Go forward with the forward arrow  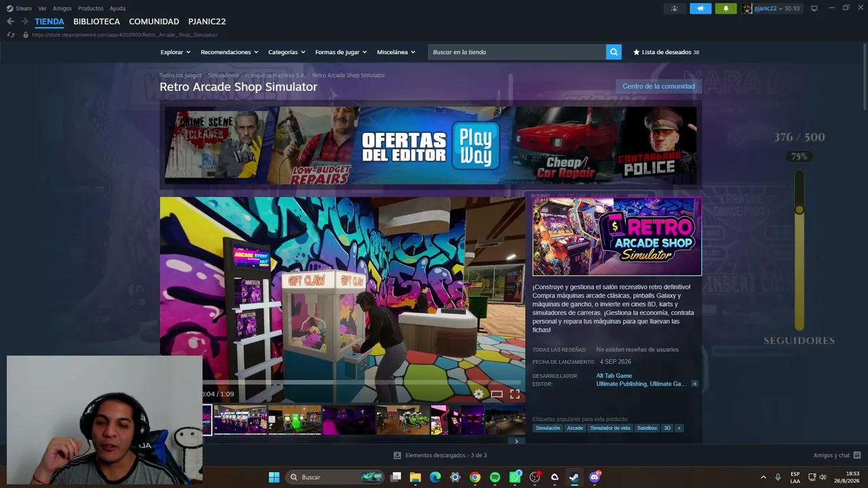click(x=24, y=22)
